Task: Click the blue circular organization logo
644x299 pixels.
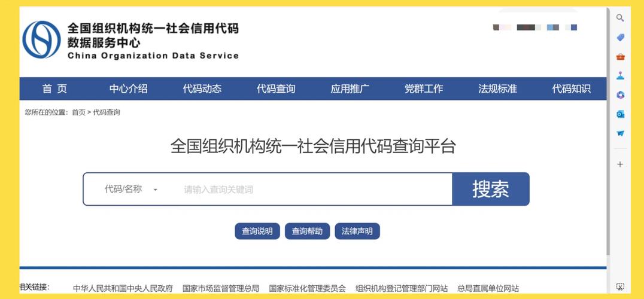Action: (41, 39)
